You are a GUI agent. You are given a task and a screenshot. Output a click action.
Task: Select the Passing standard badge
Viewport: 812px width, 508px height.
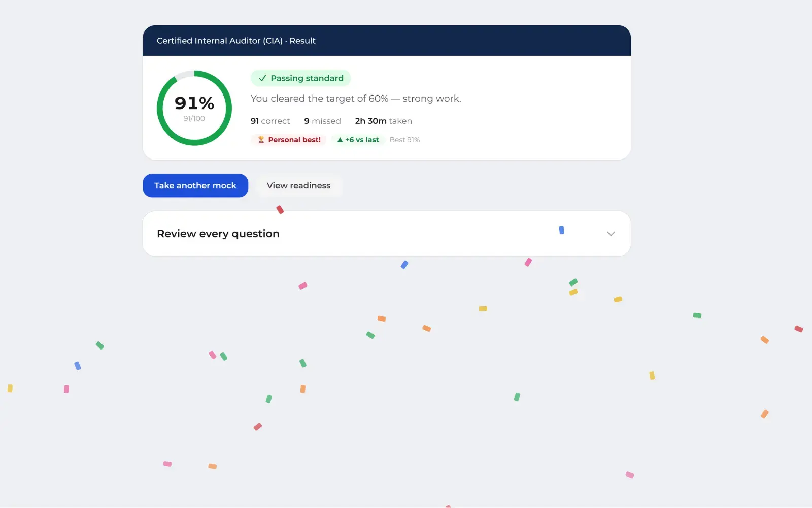301,78
